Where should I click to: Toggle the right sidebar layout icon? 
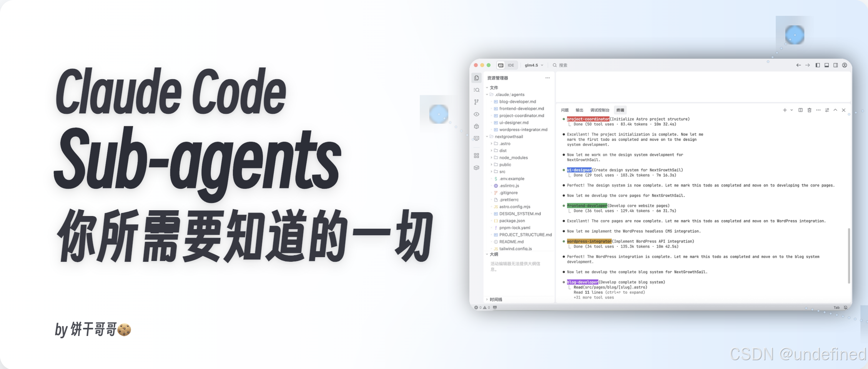click(836, 65)
